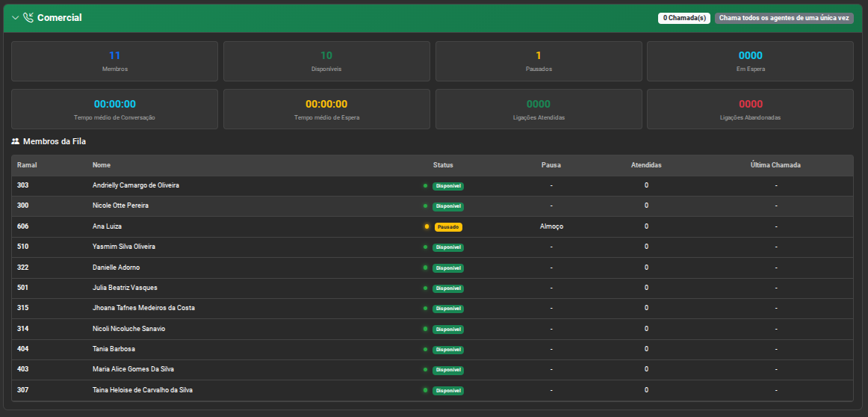Viewport: 868px width, 417px height.
Task: Click green status dot for Jhoana Tafnes
Action: pyautogui.click(x=425, y=308)
